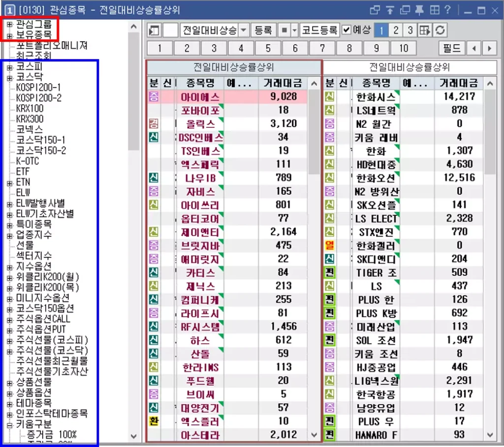Open the 전일대비상승 dropdown list

[244, 30]
